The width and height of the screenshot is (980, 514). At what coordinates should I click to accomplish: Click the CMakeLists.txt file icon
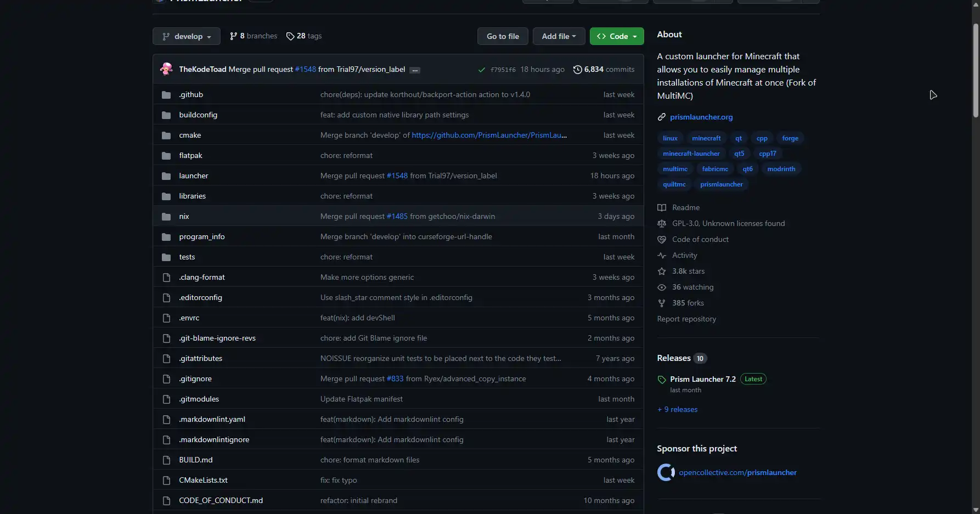(x=166, y=480)
